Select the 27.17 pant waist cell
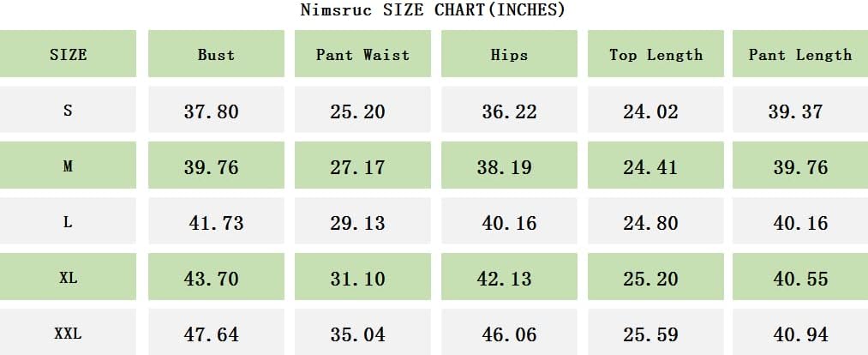868x355 pixels. tap(358, 167)
